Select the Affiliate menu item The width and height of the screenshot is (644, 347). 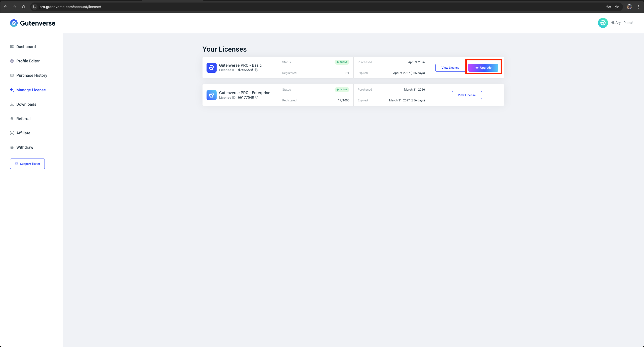pyautogui.click(x=23, y=133)
